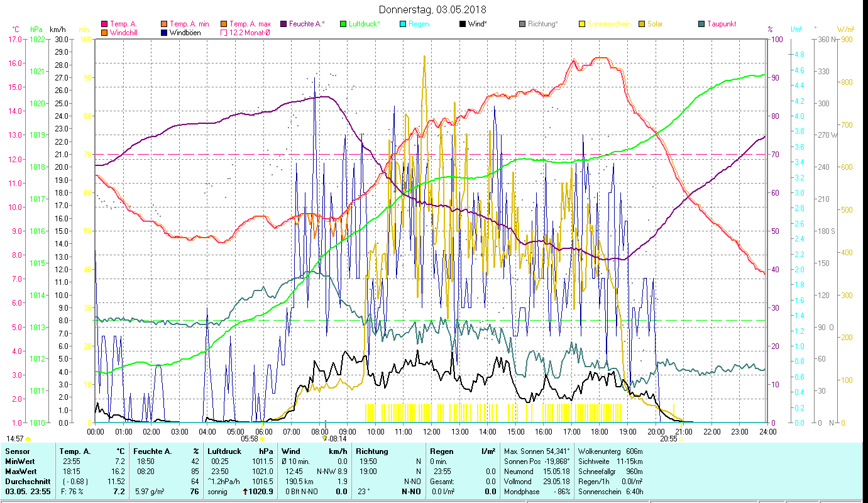Select the orange Windchill legend swatch

pos(104,33)
